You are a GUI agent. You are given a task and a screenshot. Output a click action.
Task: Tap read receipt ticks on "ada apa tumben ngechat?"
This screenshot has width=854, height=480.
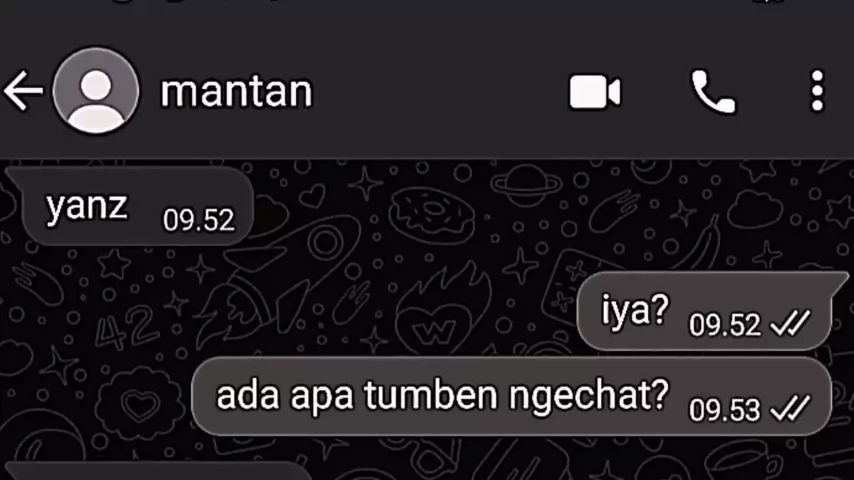(790, 409)
